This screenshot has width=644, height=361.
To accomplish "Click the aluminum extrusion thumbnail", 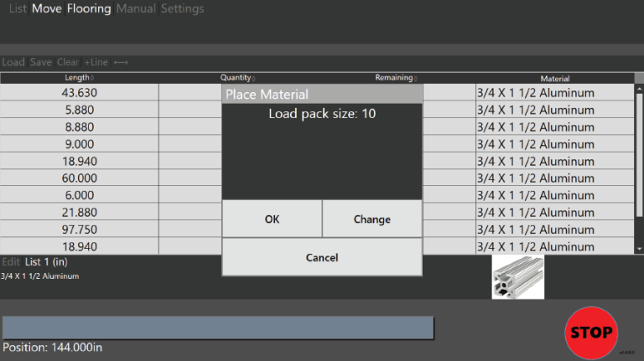I will pos(518,277).
